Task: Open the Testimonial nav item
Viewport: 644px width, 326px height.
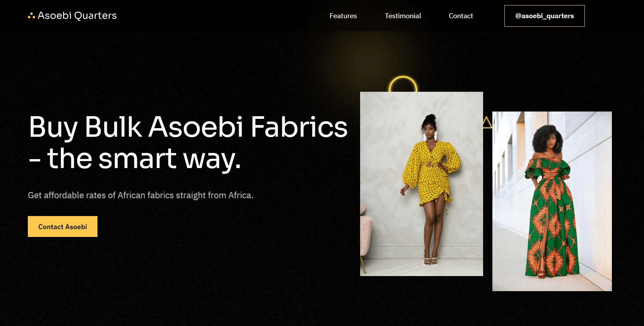Action: 403,16
